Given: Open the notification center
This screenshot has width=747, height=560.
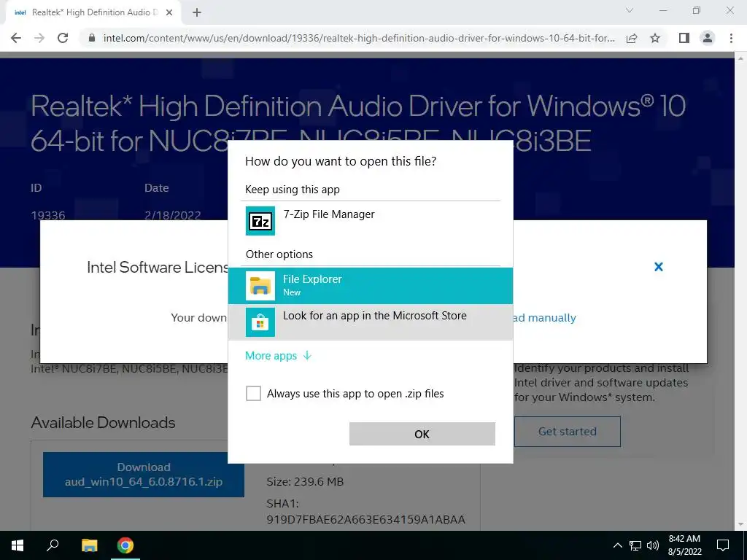Looking at the screenshot, I should 723,545.
